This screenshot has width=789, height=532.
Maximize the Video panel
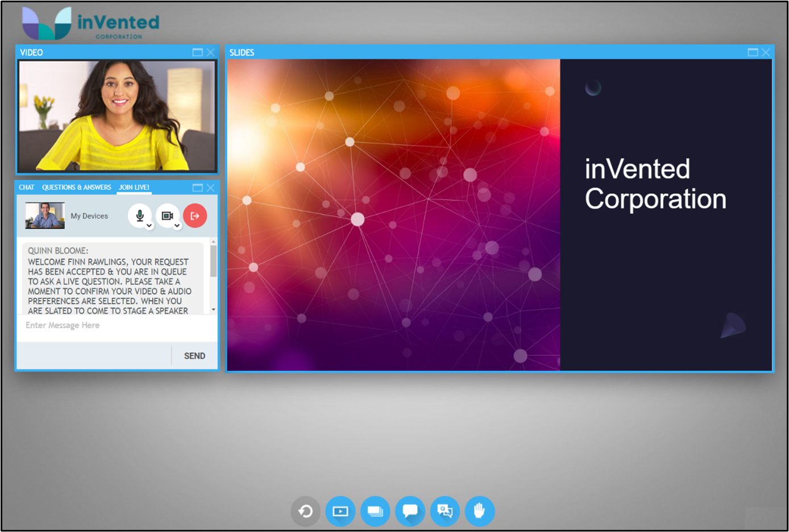(197, 52)
